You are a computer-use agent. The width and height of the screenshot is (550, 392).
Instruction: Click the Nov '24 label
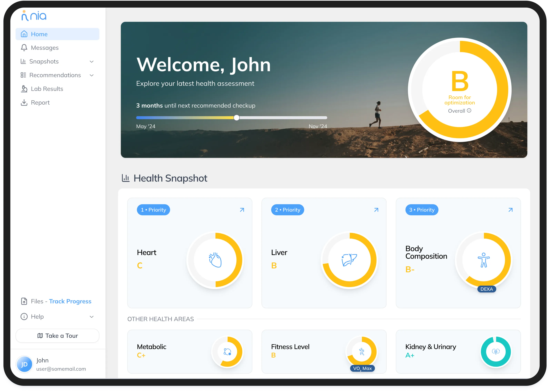click(318, 126)
